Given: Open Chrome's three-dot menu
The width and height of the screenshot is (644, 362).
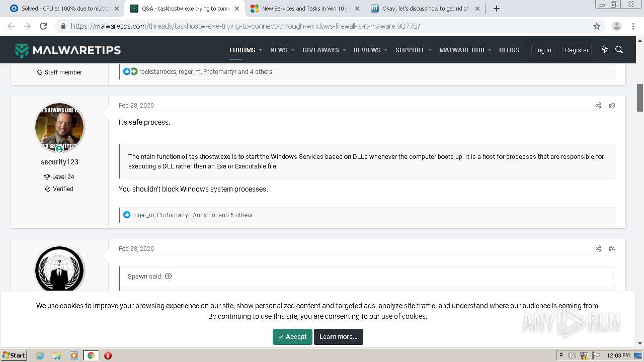Looking at the screenshot, I should [633, 26].
